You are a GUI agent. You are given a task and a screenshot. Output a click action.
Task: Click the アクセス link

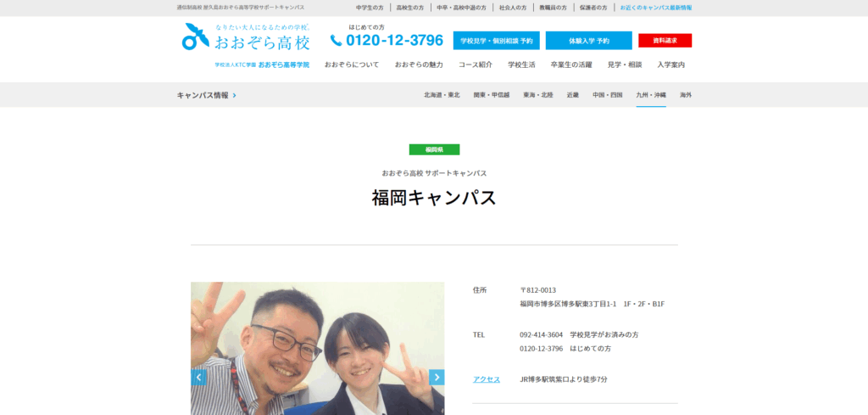pyautogui.click(x=487, y=379)
